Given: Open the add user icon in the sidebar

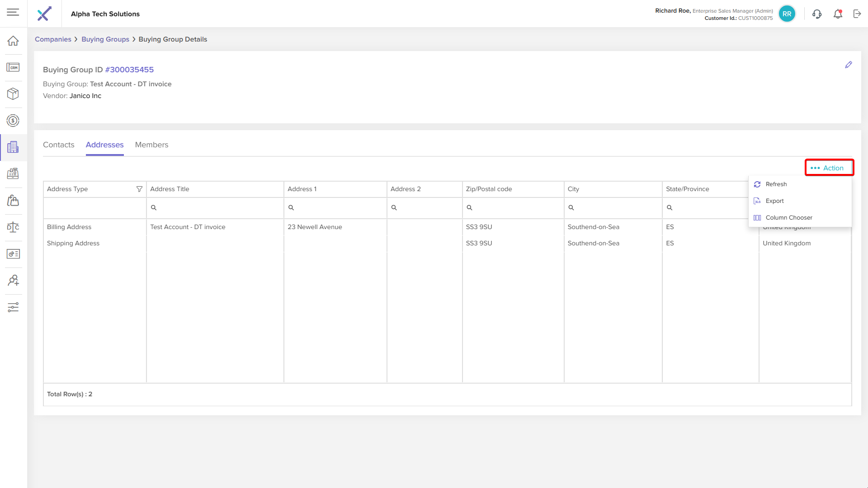Looking at the screenshot, I should [13, 281].
